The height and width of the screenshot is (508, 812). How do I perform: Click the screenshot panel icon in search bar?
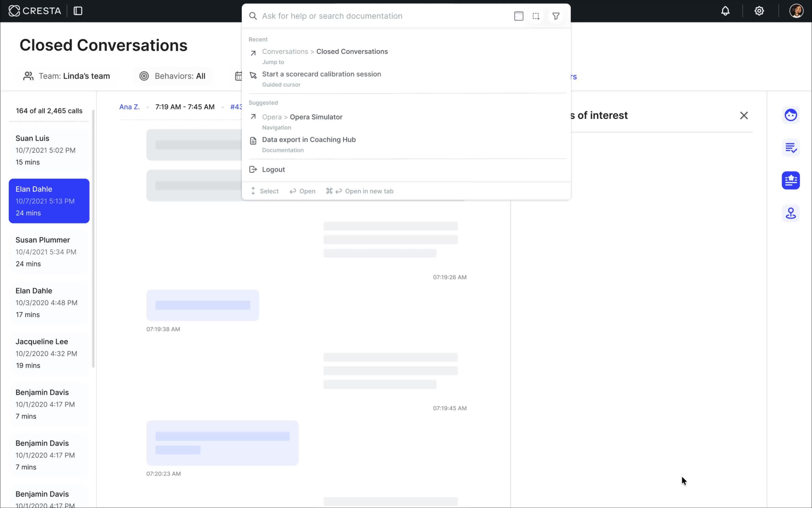click(518, 16)
